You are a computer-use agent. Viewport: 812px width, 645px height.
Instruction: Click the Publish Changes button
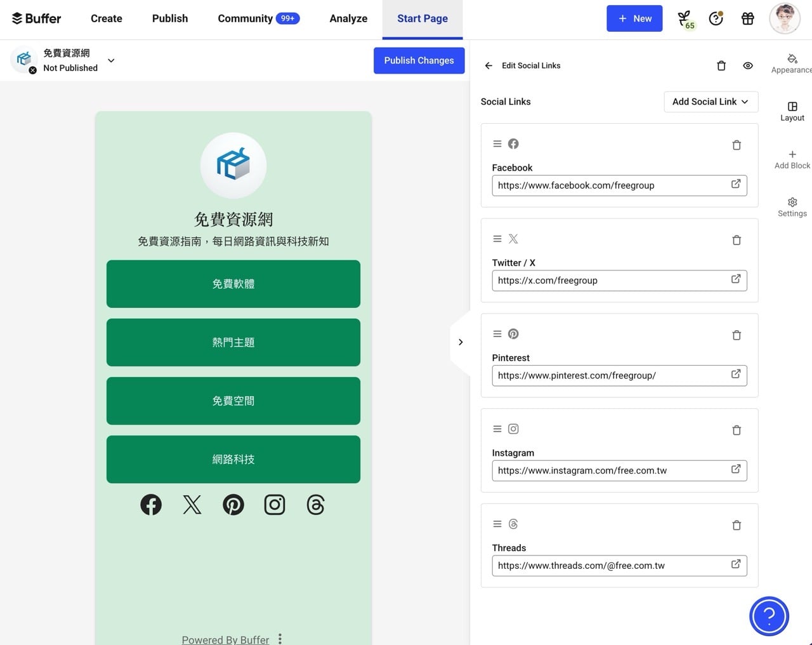pos(419,60)
